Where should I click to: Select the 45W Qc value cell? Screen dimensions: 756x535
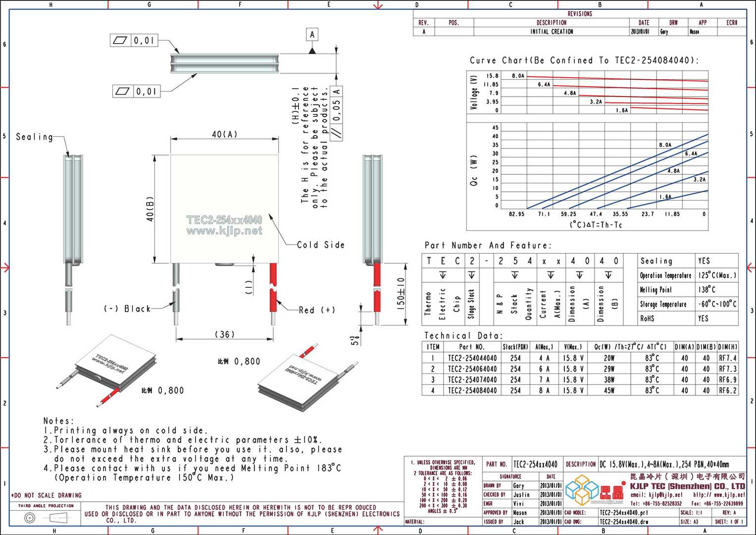609,390
